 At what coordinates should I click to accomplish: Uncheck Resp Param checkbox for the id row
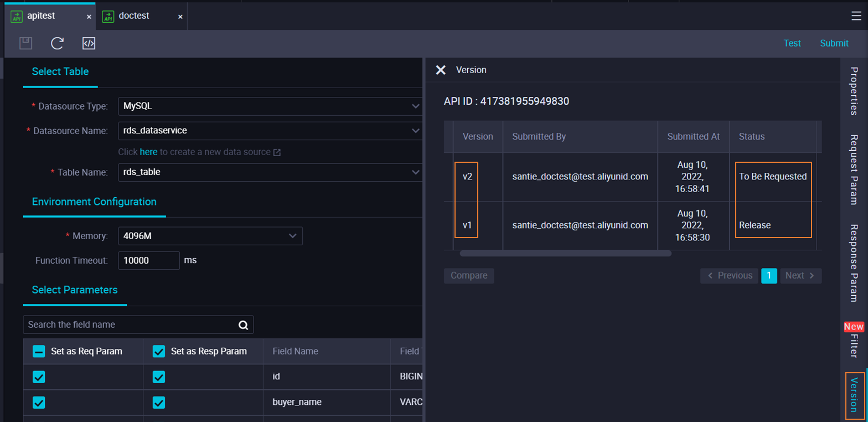[x=159, y=377]
